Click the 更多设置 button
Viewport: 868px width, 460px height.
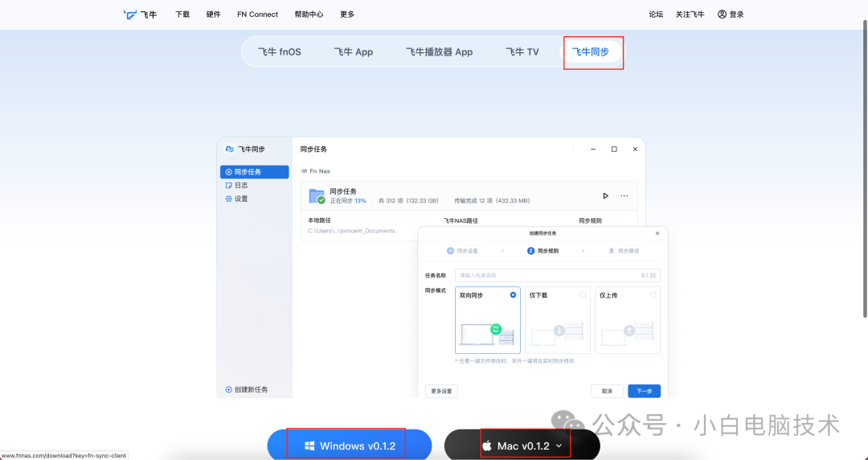441,391
